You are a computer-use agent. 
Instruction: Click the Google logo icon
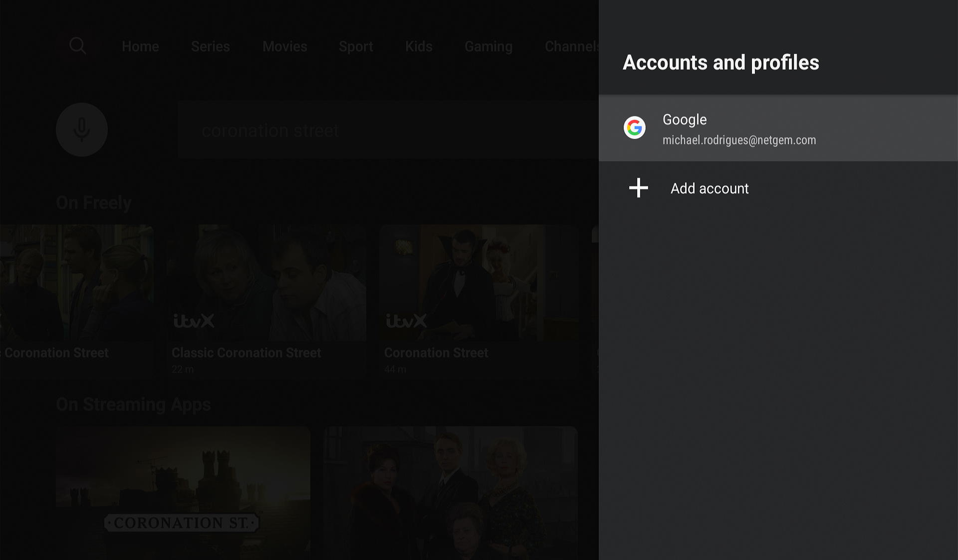pyautogui.click(x=635, y=128)
